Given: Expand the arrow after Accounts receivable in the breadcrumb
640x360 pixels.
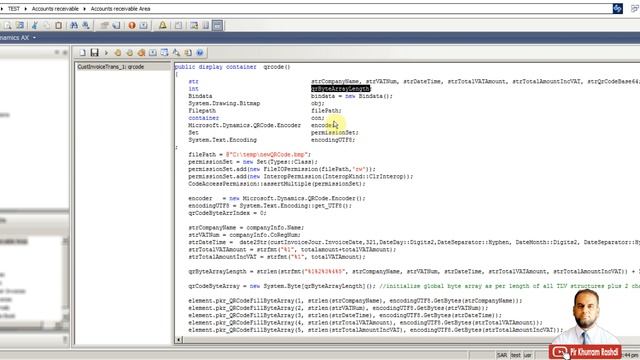Looking at the screenshot, I should pos(84,9).
